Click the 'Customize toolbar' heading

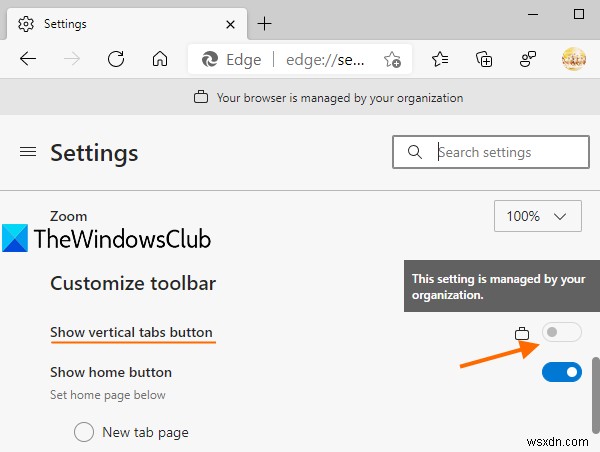(x=133, y=283)
